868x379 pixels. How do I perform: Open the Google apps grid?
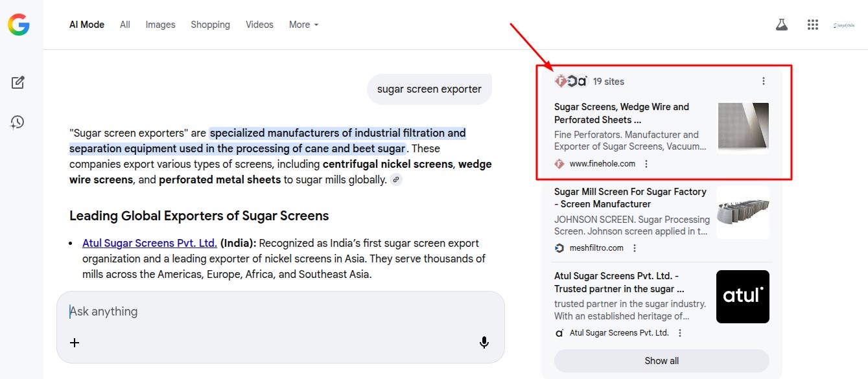pos(813,25)
